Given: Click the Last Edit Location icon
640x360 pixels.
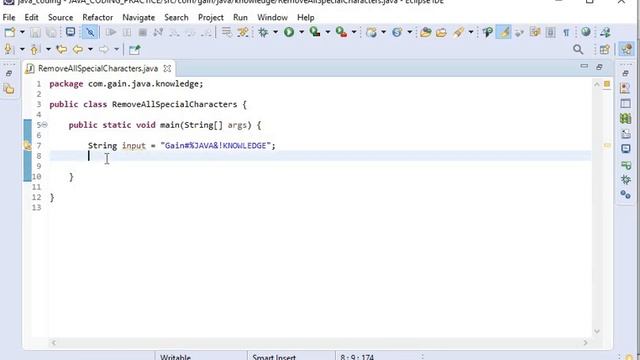Looking at the screenshot, I should click(62, 49).
